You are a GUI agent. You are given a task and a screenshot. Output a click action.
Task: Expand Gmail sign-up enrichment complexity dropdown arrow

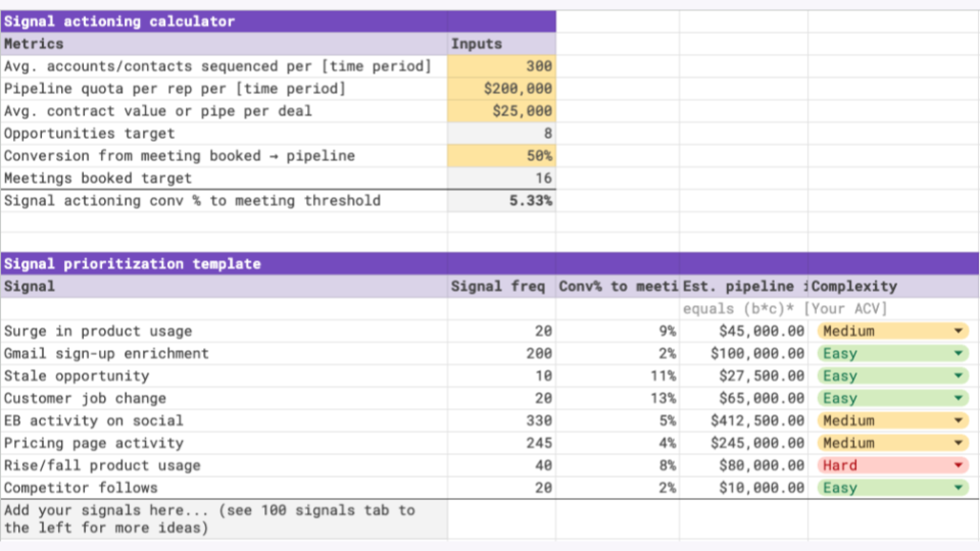pyautogui.click(x=958, y=354)
